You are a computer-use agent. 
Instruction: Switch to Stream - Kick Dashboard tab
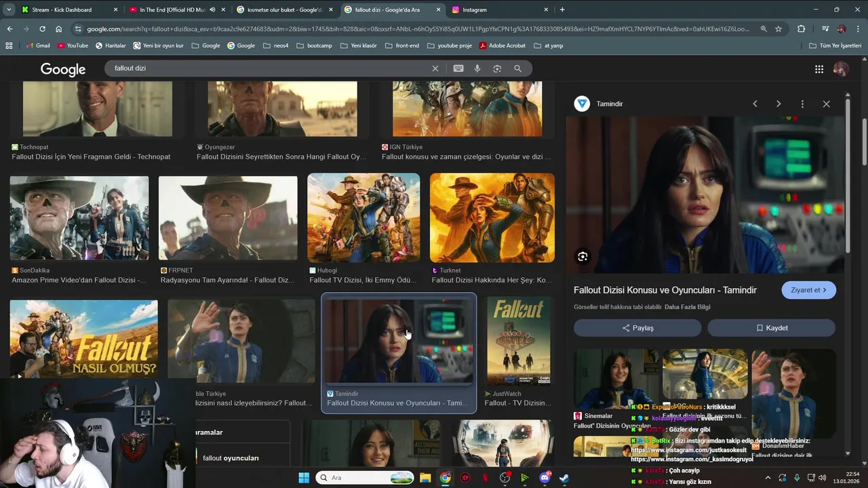click(x=67, y=9)
